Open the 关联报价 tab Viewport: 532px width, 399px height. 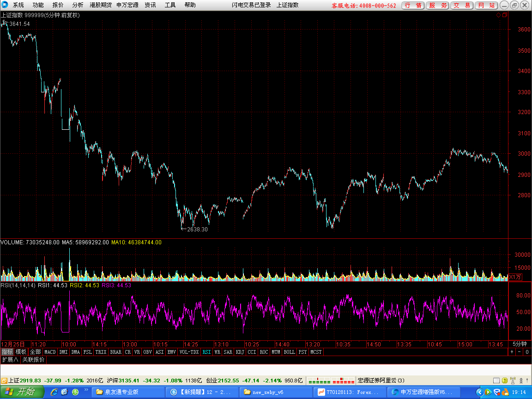(33, 359)
